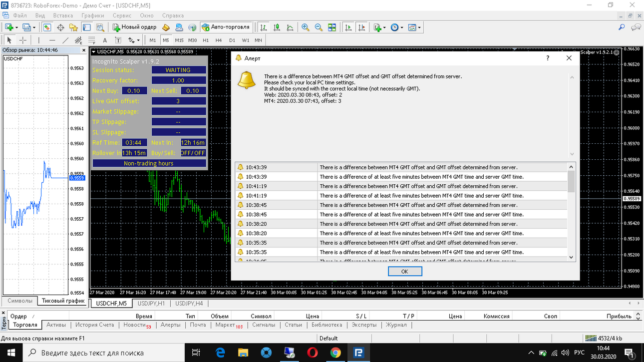Switch to USDJPY,H1 chart tab

coord(151,303)
